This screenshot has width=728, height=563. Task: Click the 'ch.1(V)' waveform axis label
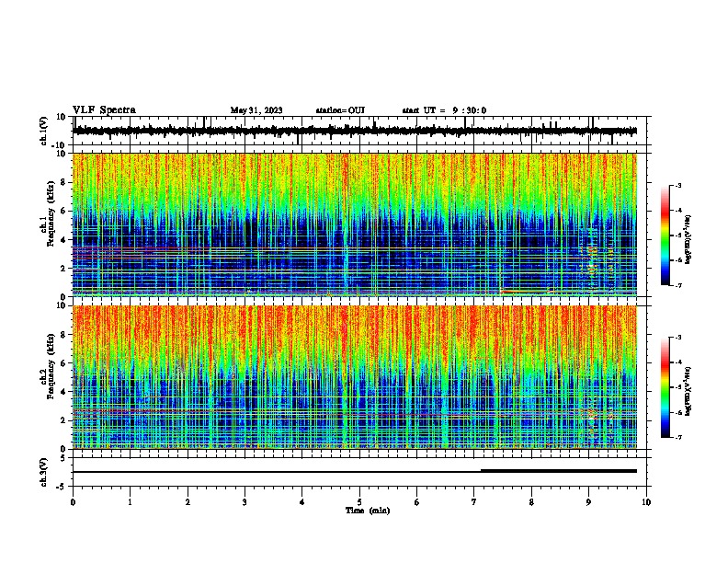click(44, 131)
